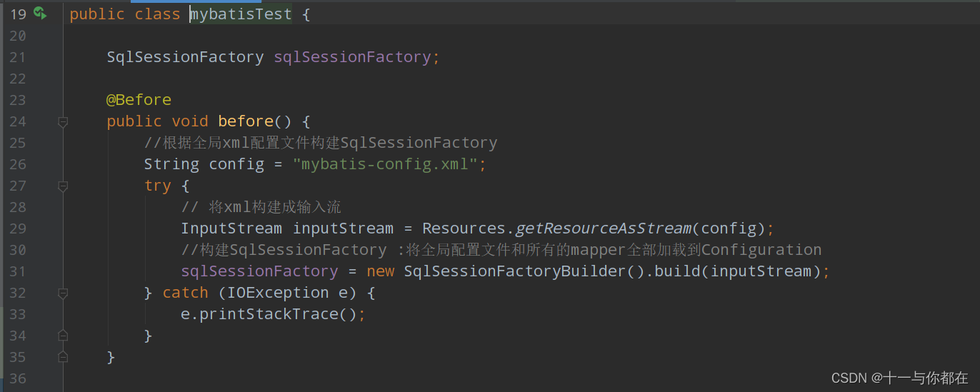Click the @Before annotation

click(139, 100)
